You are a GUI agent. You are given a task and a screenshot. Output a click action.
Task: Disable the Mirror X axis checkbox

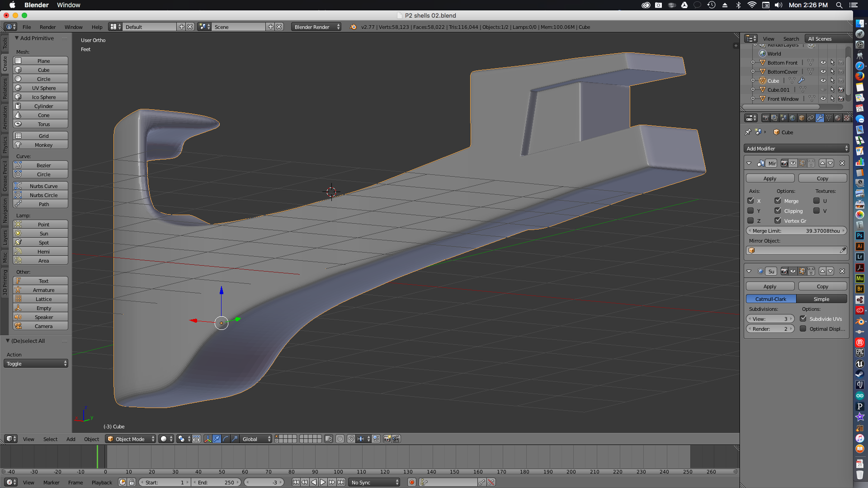tap(751, 201)
